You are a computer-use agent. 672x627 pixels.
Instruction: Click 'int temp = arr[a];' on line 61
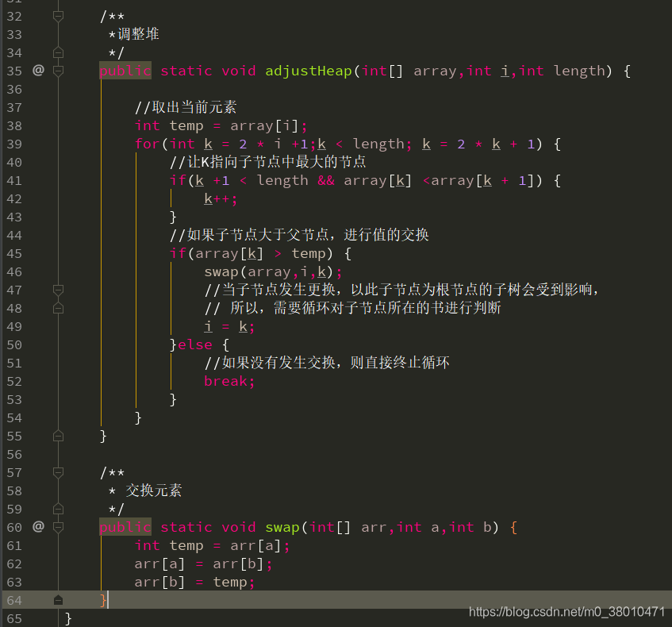213,546
